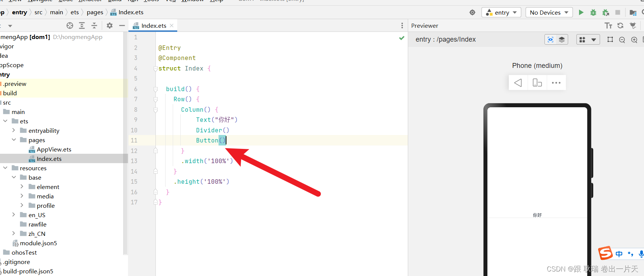644x276 pixels.
Task: Click the phone back triangle button
Action: pos(518,82)
